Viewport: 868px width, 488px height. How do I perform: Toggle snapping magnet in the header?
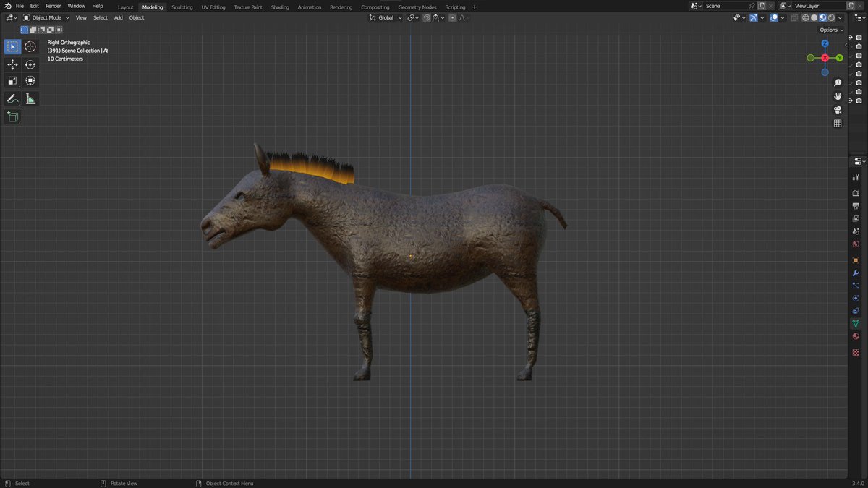[427, 17]
